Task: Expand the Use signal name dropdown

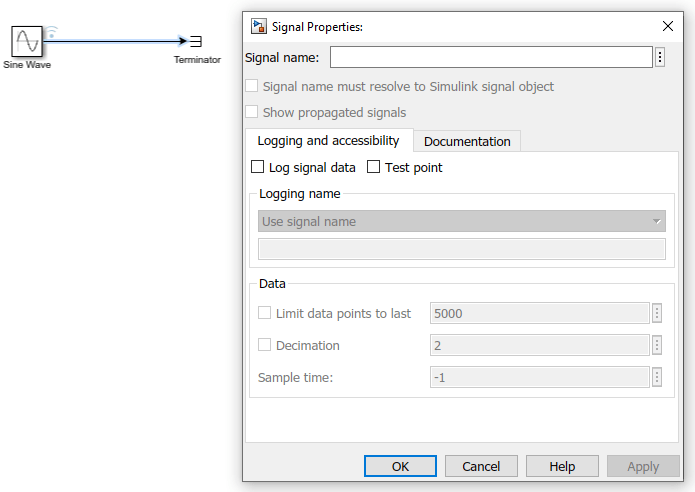Action: (461, 221)
